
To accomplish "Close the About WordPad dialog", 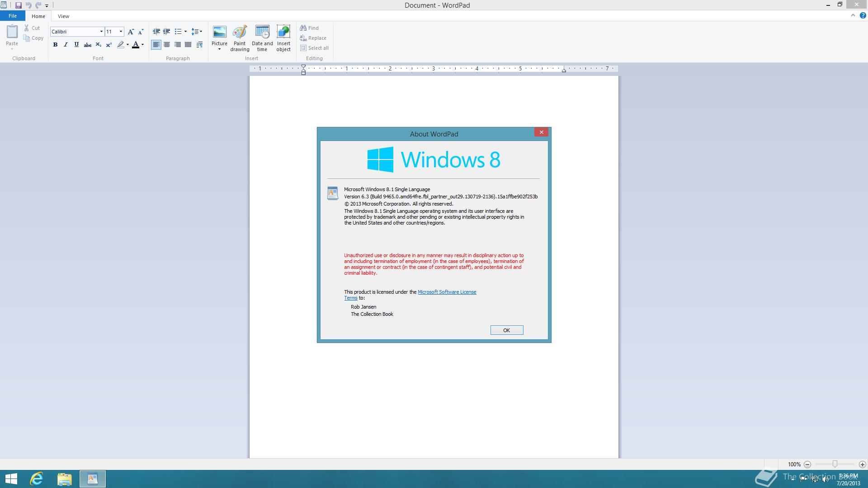I will tap(541, 132).
